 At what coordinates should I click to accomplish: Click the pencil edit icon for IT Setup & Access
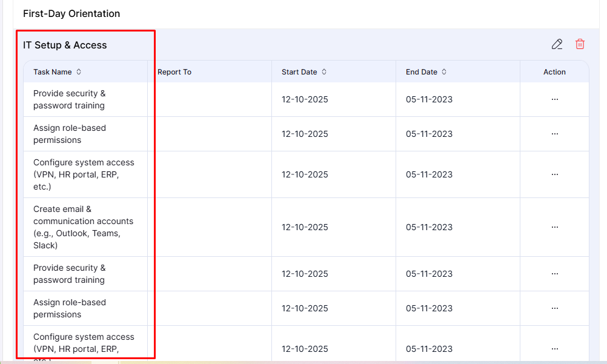pyautogui.click(x=557, y=44)
